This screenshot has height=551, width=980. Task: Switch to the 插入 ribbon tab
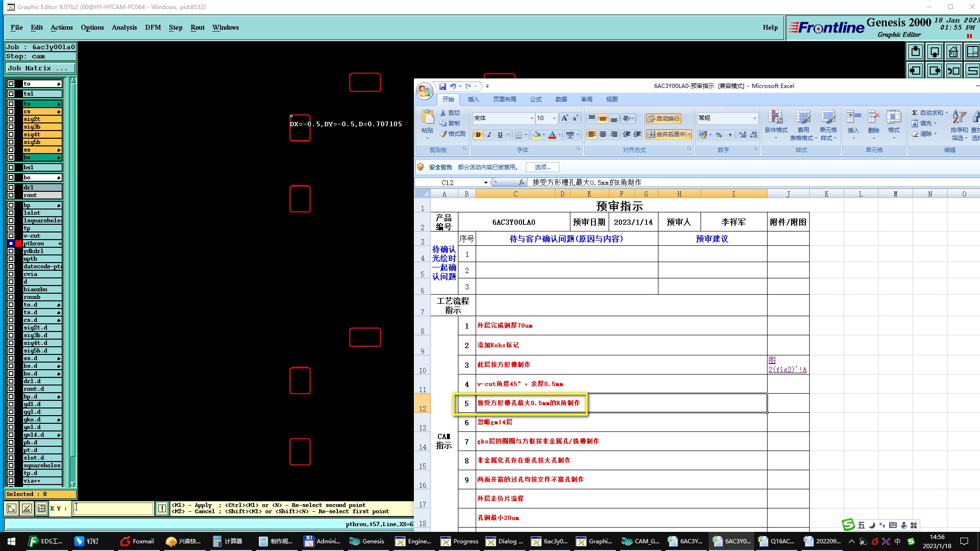(x=473, y=99)
